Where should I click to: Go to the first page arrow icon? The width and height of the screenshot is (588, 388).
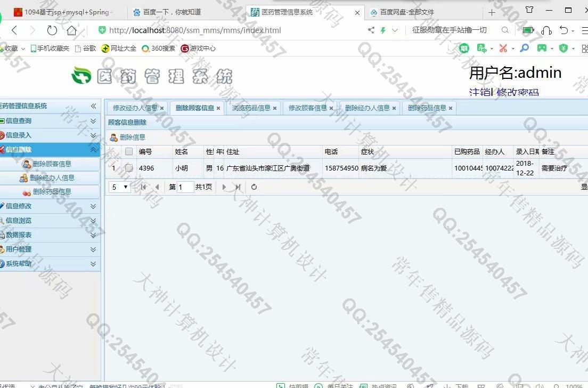pyautogui.click(x=143, y=187)
